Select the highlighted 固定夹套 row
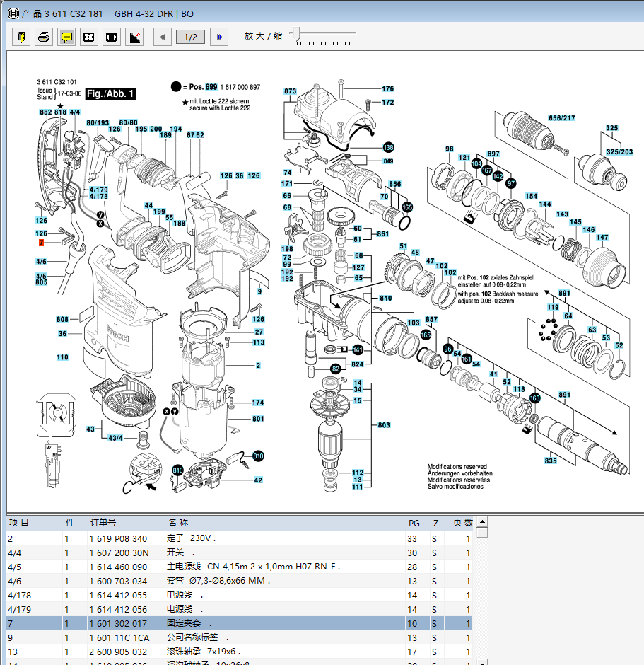 click(240, 623)
